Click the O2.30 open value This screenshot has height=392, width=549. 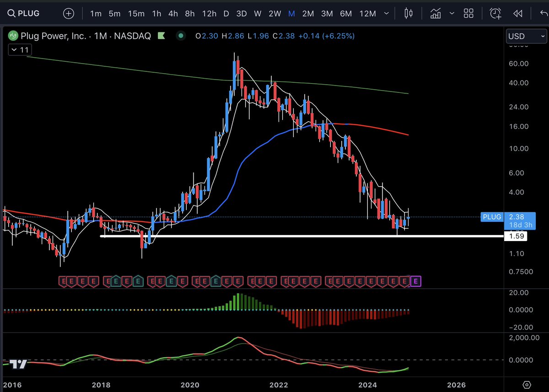point(206,36)
